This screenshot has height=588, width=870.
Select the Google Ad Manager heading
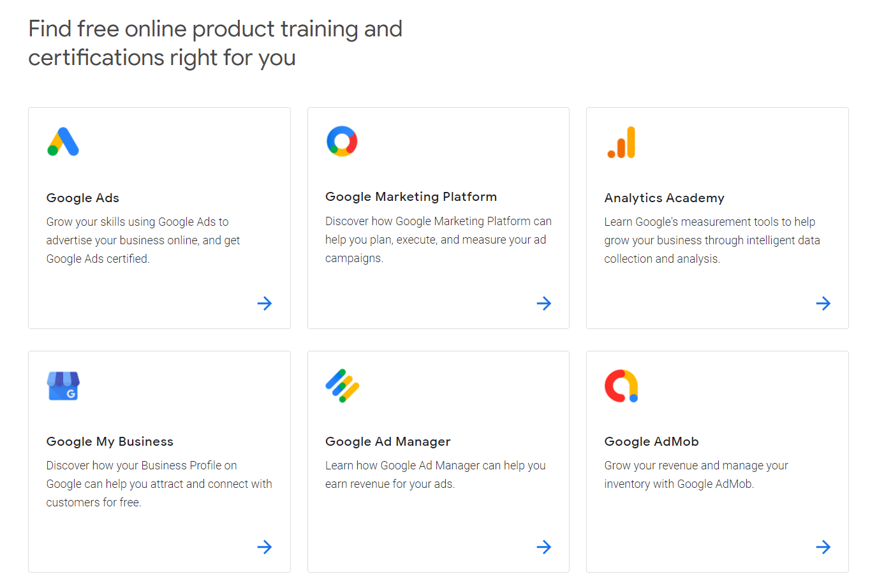tap(388, 442)
